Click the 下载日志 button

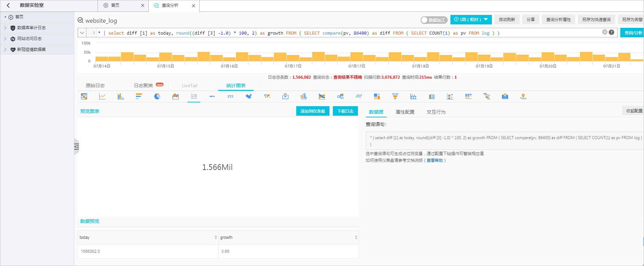(x=345, y=111)
